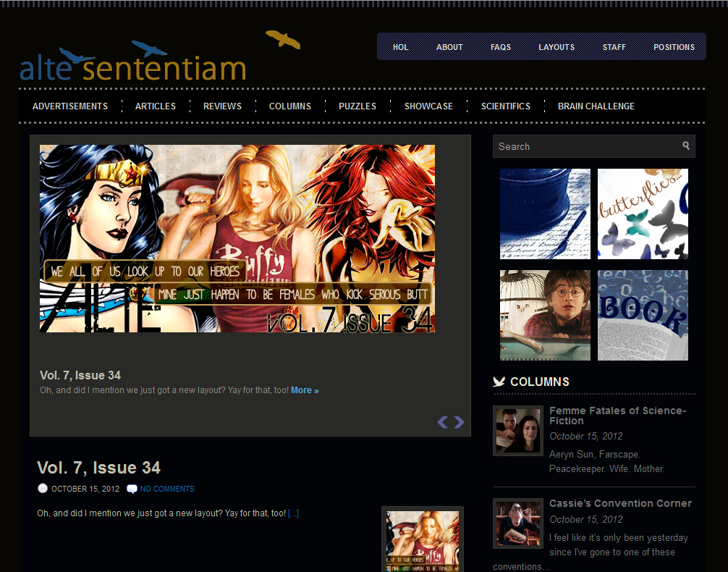Go to Columns section in navigation bar
Viewport: 728px width, 572px height.
(290, 106)
